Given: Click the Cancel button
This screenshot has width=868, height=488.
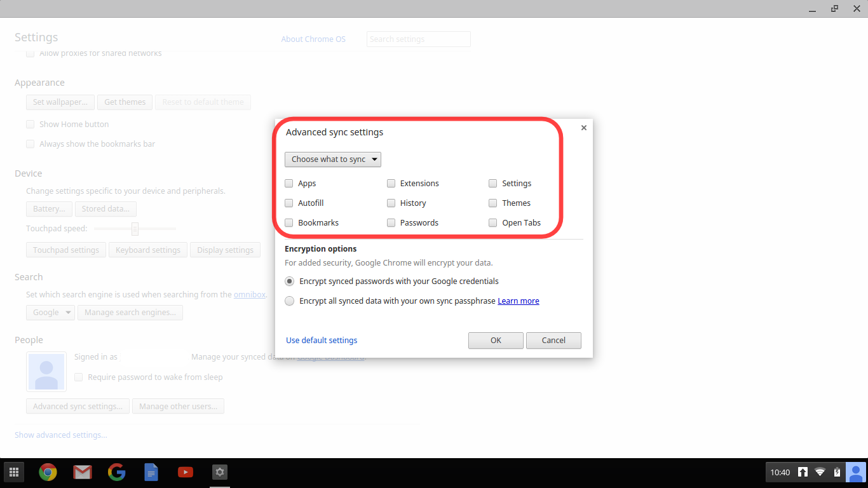Looking at the screenshot, I should point(553,341).
